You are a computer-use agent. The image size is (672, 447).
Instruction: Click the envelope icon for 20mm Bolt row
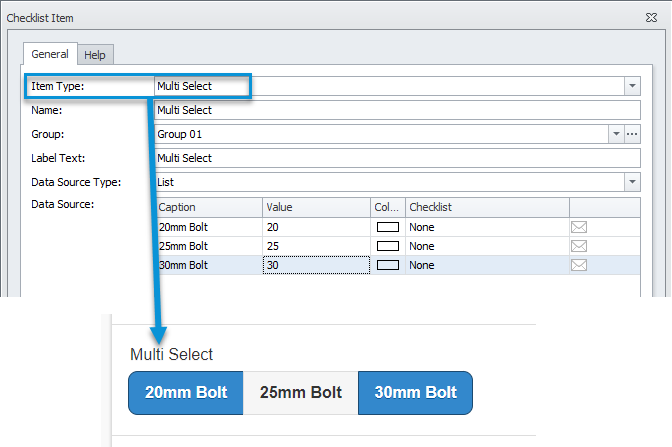click(579, 227)
